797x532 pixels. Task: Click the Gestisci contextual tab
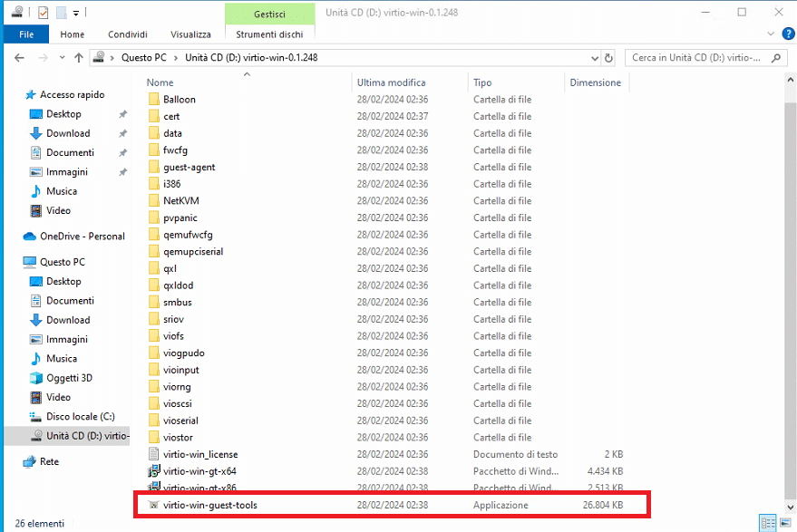point(269,15)
